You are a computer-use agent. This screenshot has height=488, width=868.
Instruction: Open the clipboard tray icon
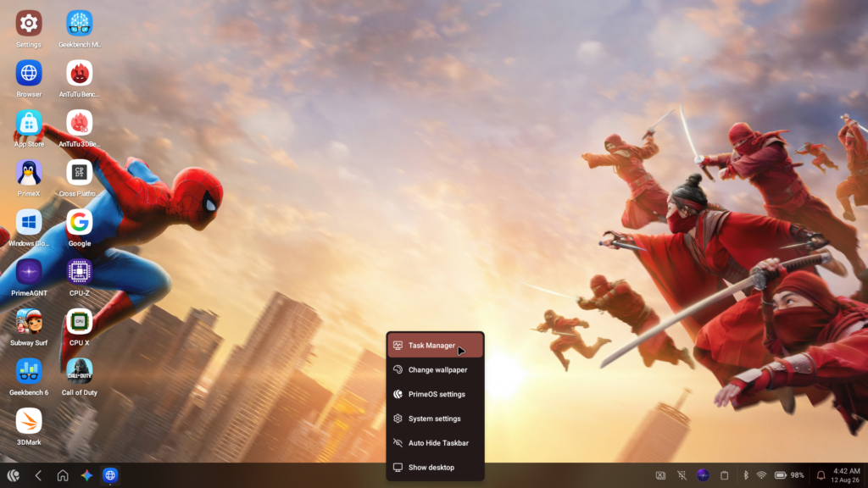click(724, 475)
